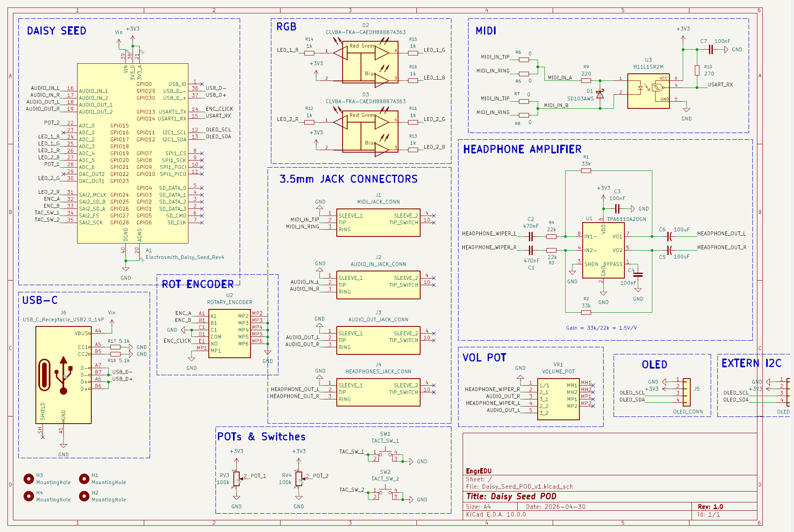Click the DAISY SEED section title
The width and height of the screenshot is (794, 532).
[x=56, y=31]
